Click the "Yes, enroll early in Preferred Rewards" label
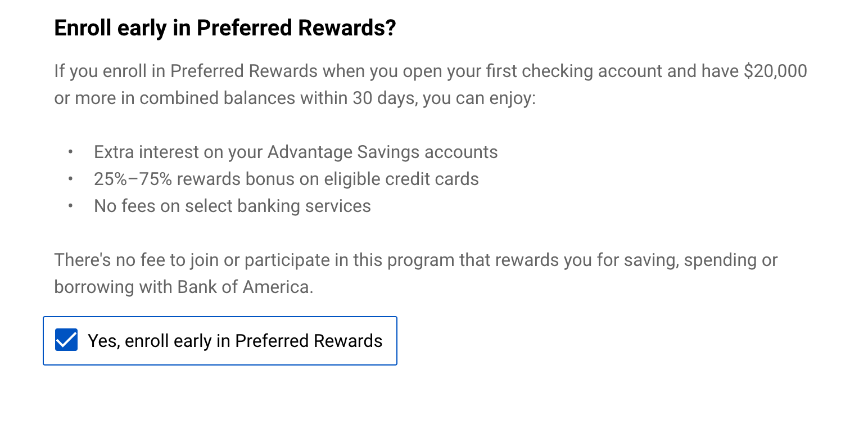Image resolution: width=868 pixels, height=424 pixels. click(x=235, y=341)
